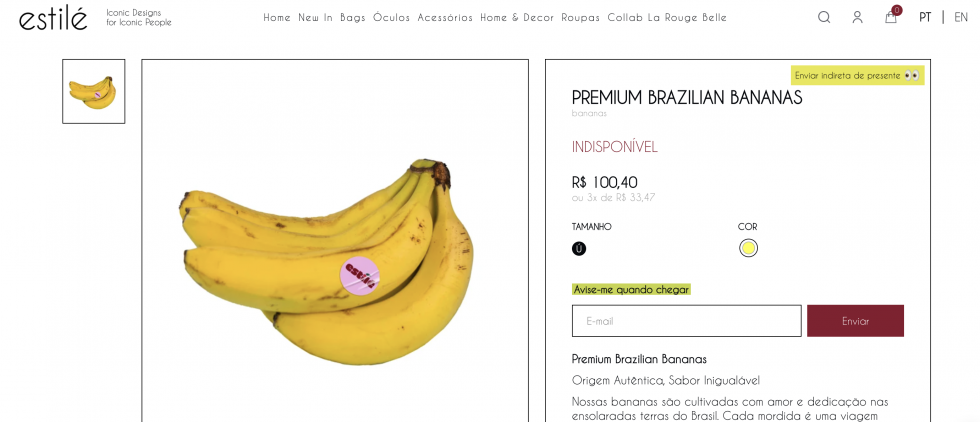Switch language to PT
This screenshot has width=980, height=422.
(925, 18)
